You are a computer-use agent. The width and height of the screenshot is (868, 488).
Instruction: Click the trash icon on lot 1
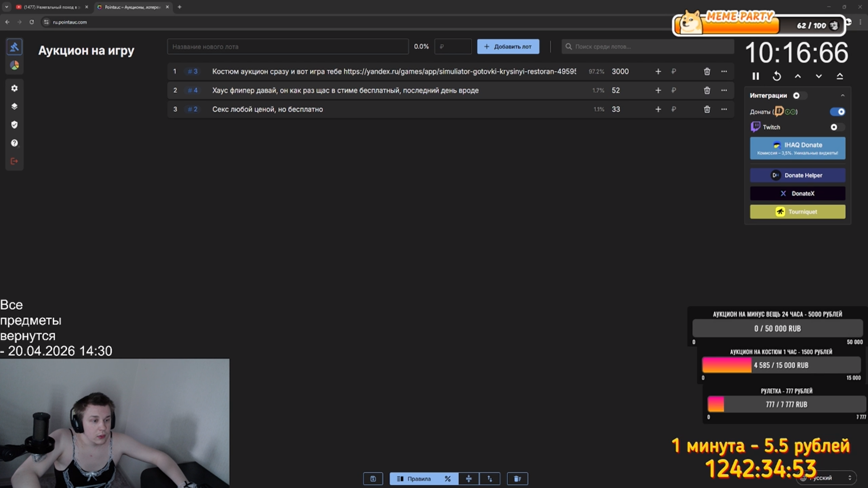[707, 71]
